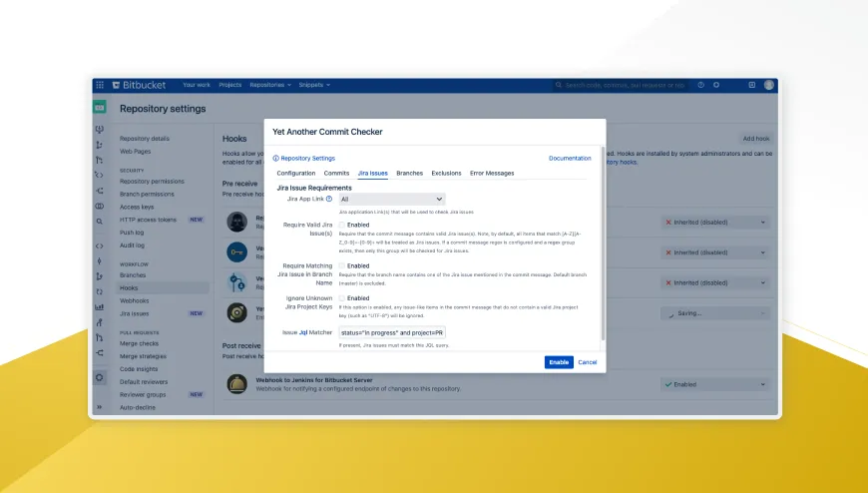Click the user profile avatar

click(x=769, y=85)
